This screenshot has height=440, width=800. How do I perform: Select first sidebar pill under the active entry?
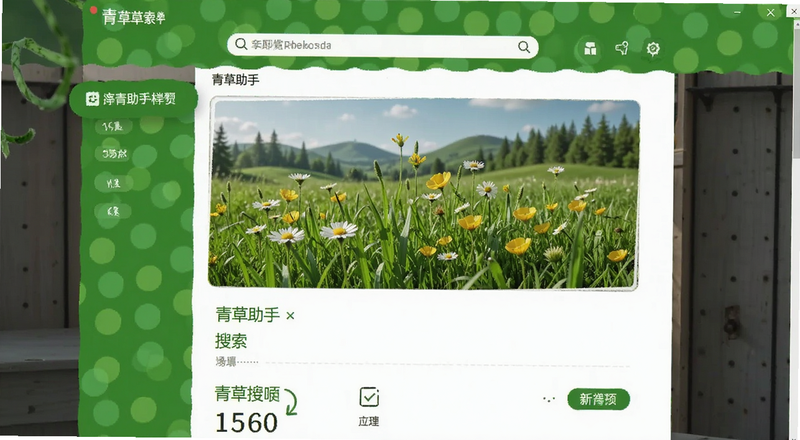[113, 126]
